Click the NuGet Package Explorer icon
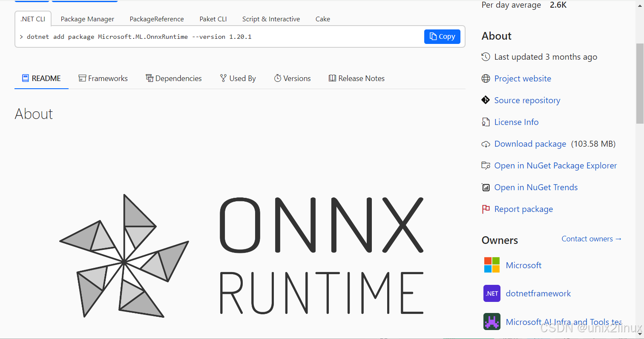644x339 pixels. pyautogui.click(x=486, y=165)
